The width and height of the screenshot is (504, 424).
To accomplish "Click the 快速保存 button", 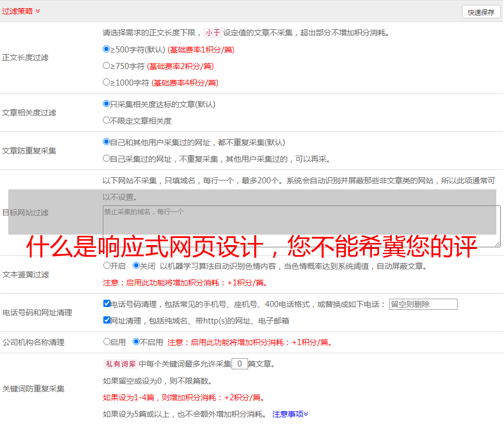I will click(481, 12).
